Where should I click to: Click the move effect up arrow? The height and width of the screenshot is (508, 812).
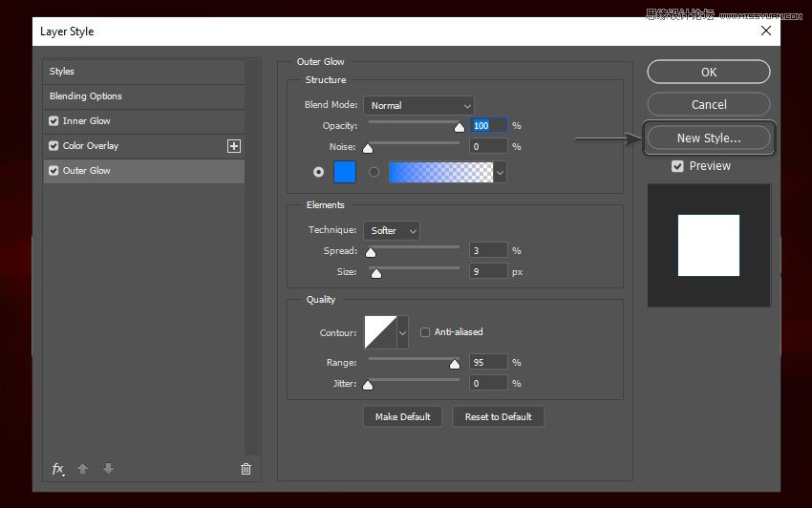point(83,469)
